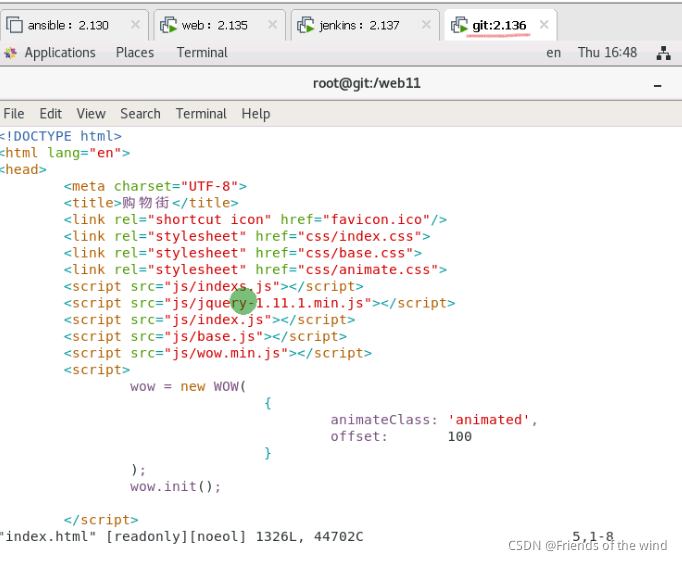Click the js/indexs.js script line
Viewport: 682px width, 561px height.
coord(214,287)
